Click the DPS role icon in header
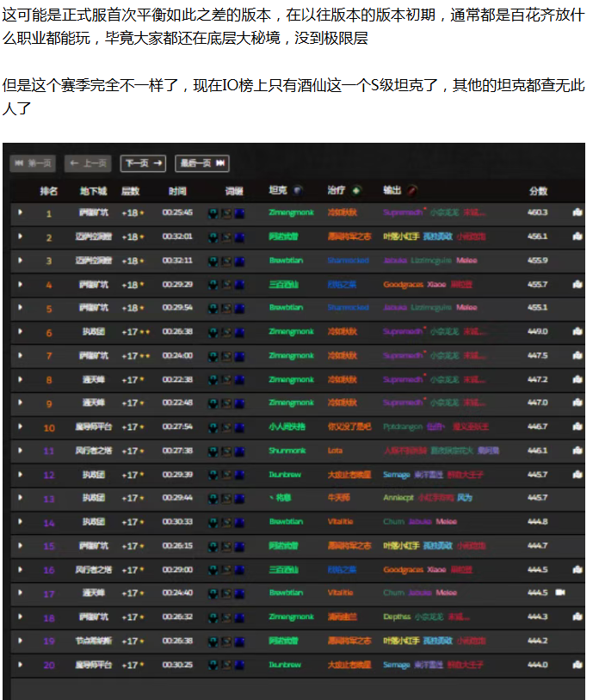This screenshot has width=593, height=700. click(412, 190)
